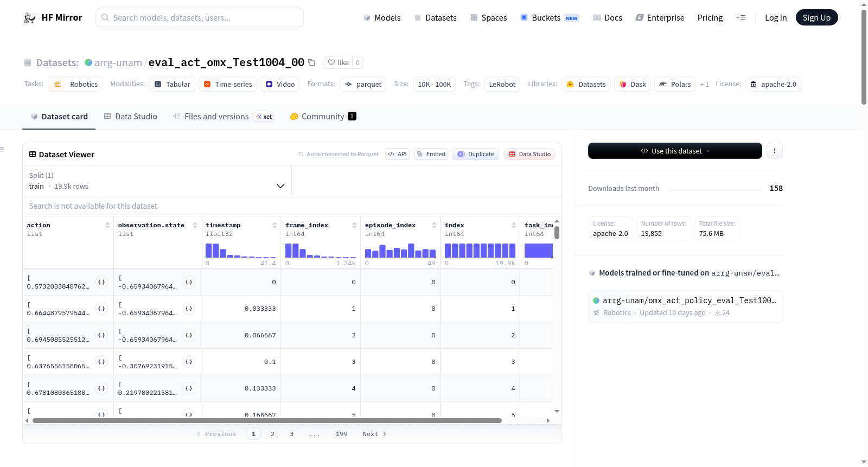This screenshot has height=467, width=868.
Task: Open the Community tab
Action: (323, 117)
